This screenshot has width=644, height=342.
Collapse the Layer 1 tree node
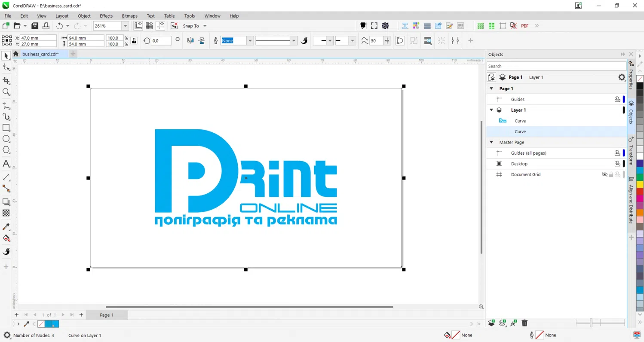[x=491, y=110]
